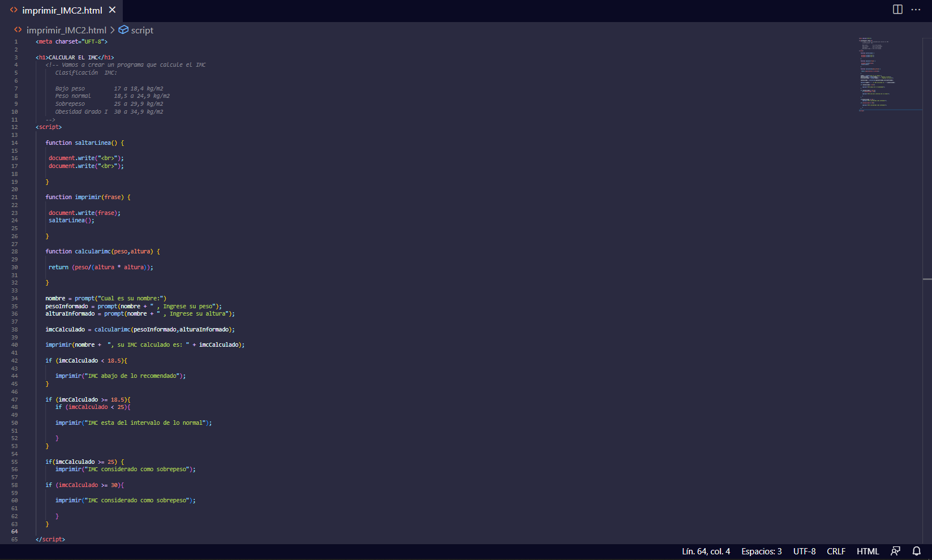Click 'if (imcCalculado < 18.5){' line
932x560 pixels.
click(86, 361)
